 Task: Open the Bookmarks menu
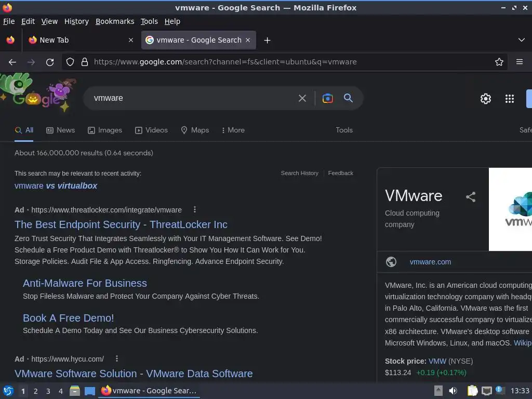pyautogui.click(x=115, y=21)
